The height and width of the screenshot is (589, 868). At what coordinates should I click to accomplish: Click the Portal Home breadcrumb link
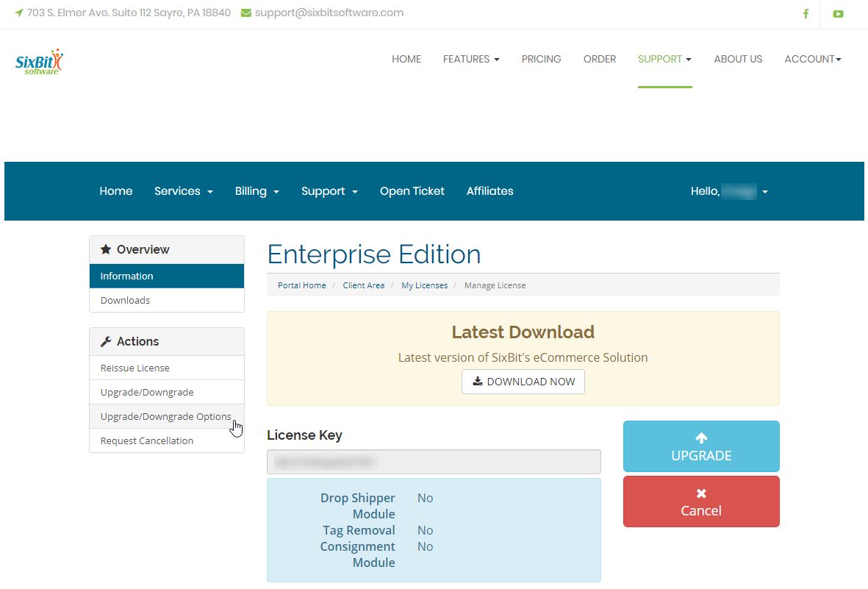tap(301, 285)
